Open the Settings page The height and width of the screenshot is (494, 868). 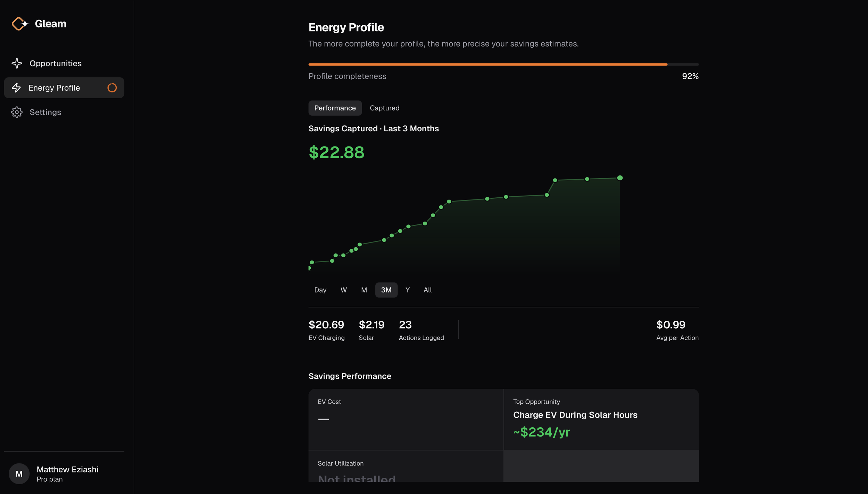tap(64, 112)
